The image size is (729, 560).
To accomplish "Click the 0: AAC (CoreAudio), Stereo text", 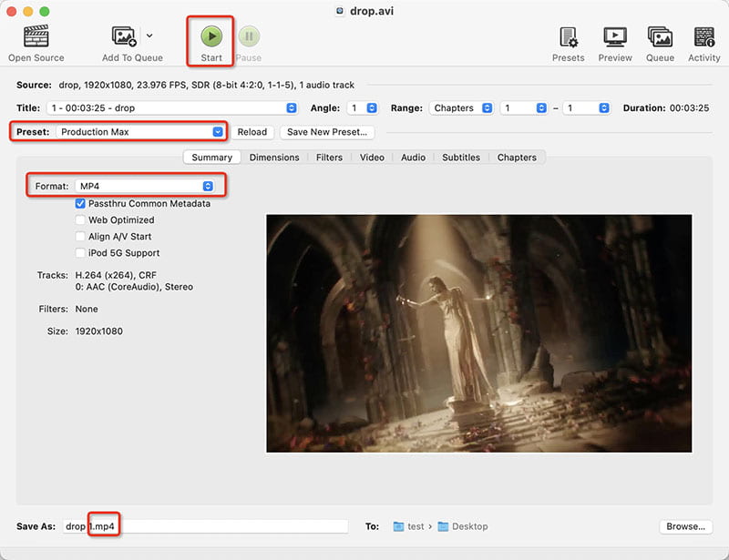I will pyautogui.click(x=134, y=287).
